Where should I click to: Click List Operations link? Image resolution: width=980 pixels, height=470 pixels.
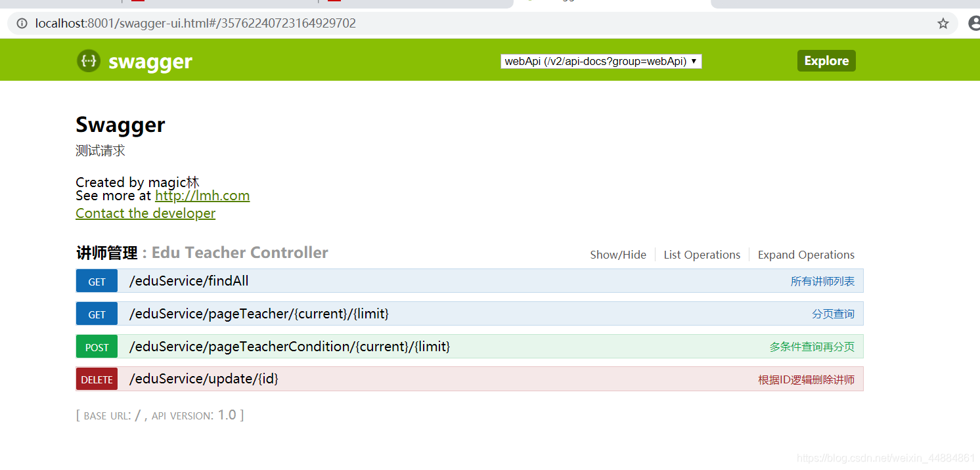[x=702, y=255]
